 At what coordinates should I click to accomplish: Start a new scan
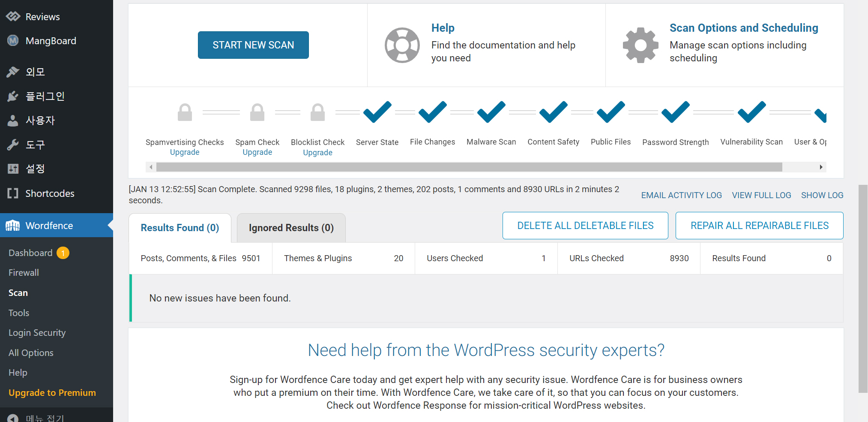(253, 45)
